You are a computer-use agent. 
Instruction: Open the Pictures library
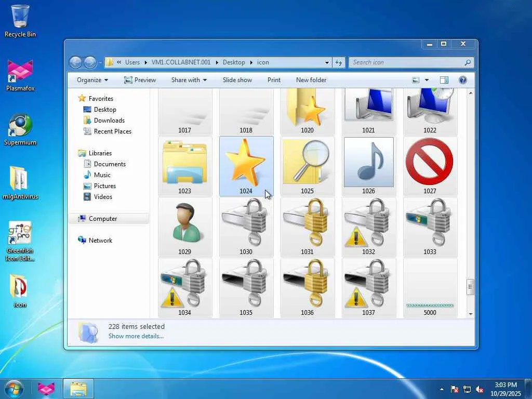pos(104,186)
